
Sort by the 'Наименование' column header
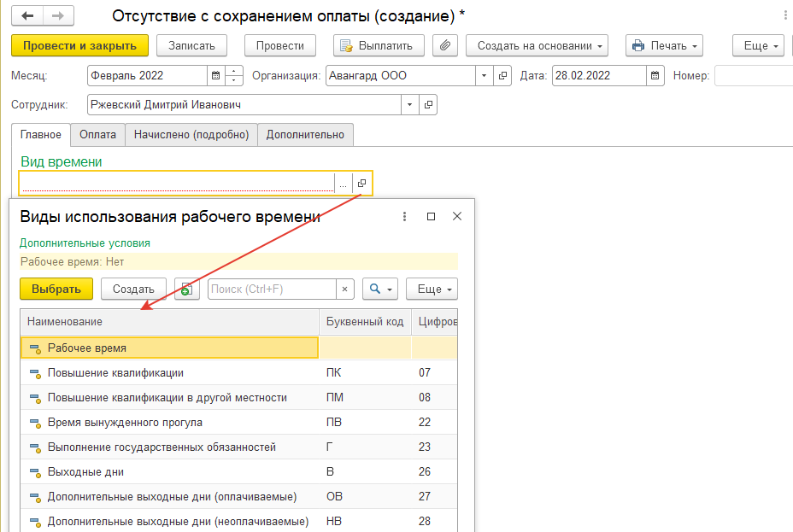169,322
